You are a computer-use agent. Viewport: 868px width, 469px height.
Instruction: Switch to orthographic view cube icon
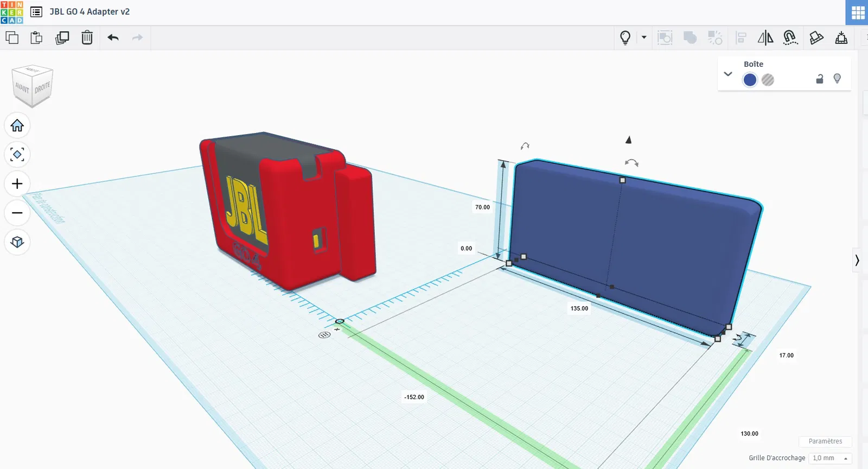[x=17, y=242]
